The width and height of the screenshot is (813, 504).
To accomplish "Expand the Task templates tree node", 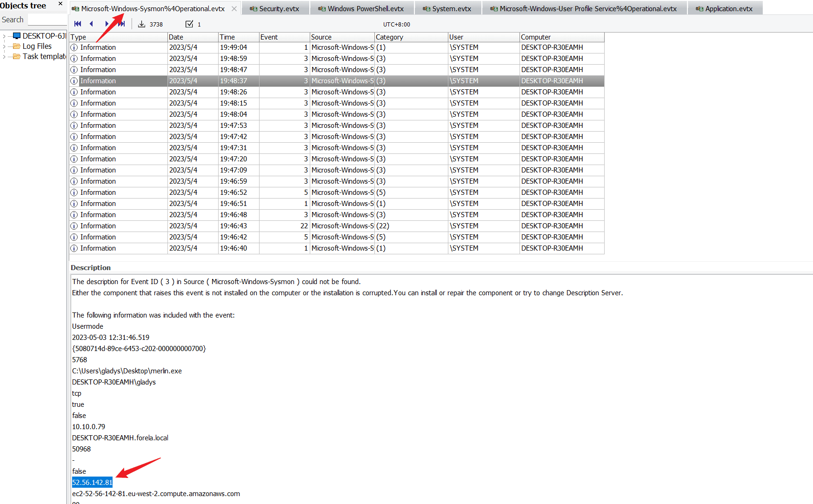I will [4, 56].
